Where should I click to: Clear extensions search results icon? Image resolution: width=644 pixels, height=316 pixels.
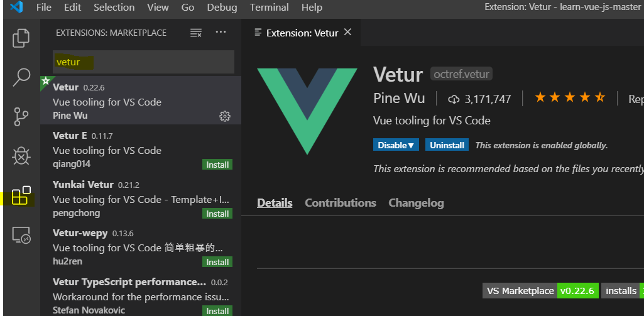tap(196, 33)
